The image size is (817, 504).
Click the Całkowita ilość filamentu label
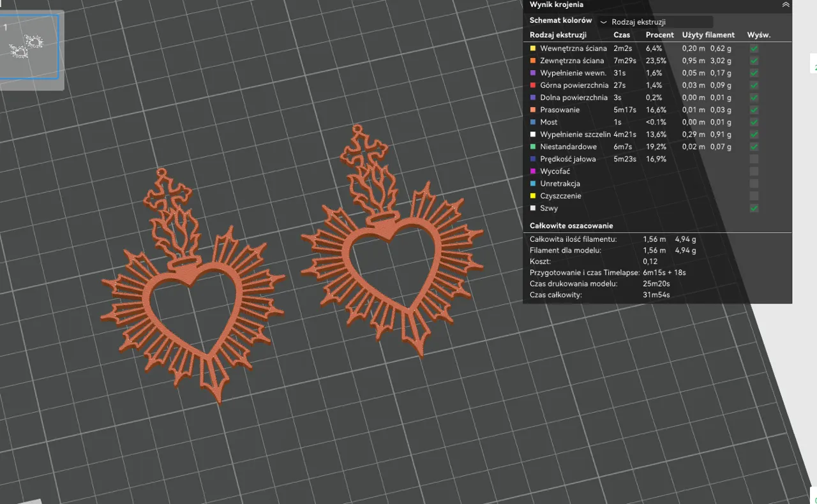pos(573,239)
